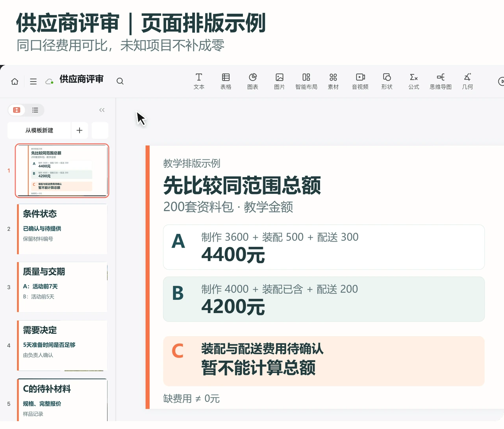Insert audio or video (音视频)
Image resolution: width=504 pixels, height=429 pixels.
click(x=360, y=81)
